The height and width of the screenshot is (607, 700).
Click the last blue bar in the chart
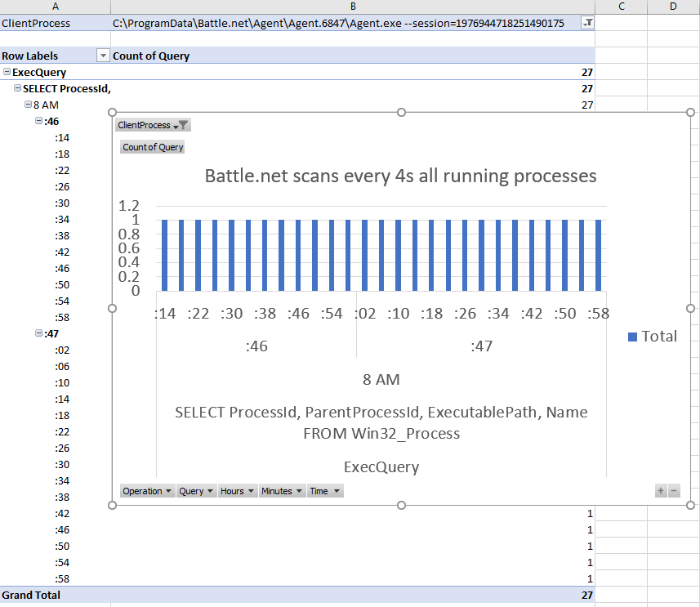(x=598, y=255)
